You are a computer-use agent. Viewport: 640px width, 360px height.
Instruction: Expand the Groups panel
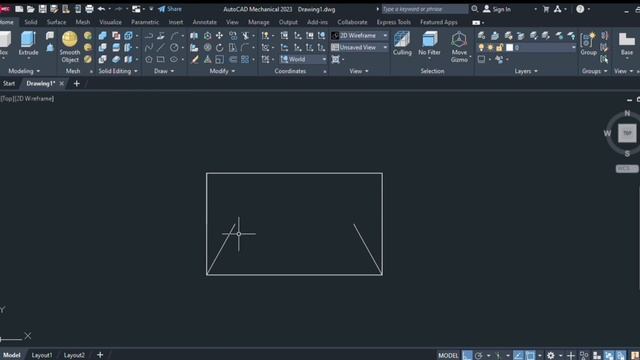[594, 71]
